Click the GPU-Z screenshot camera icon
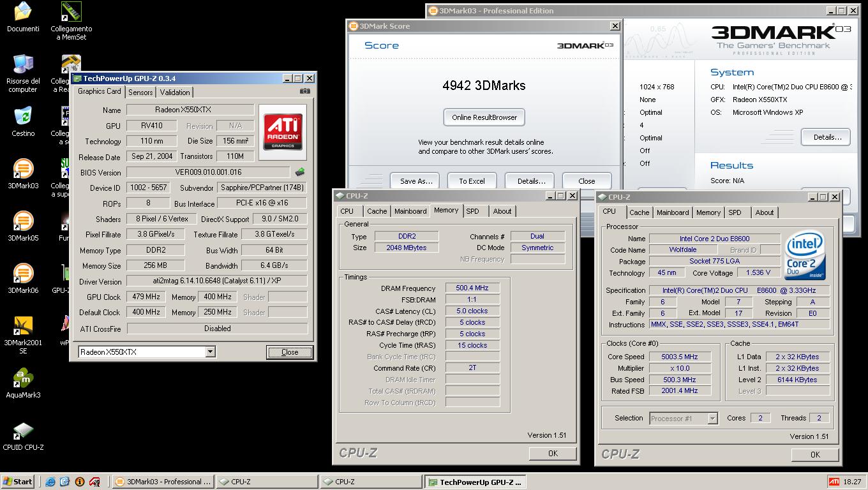The height and width of the screenshot is (490, 868). [305, 91]
